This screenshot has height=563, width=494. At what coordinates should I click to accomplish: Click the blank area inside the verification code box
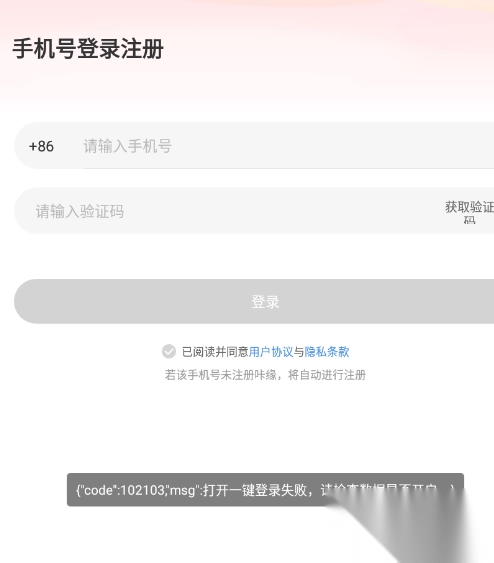click(280, 211)
